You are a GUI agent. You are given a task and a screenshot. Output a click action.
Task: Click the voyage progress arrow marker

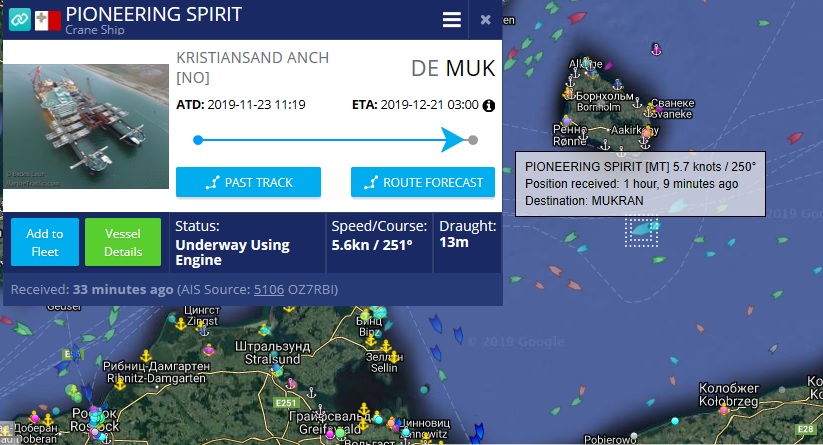point(452,140)
